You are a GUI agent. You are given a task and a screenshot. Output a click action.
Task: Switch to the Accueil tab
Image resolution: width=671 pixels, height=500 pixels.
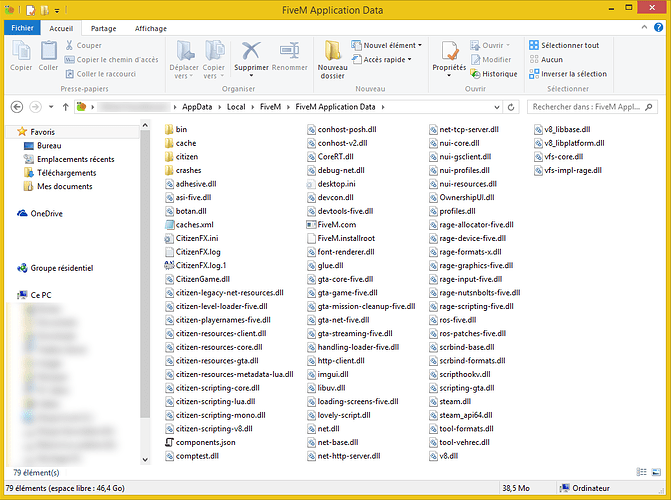click(61, 28)
